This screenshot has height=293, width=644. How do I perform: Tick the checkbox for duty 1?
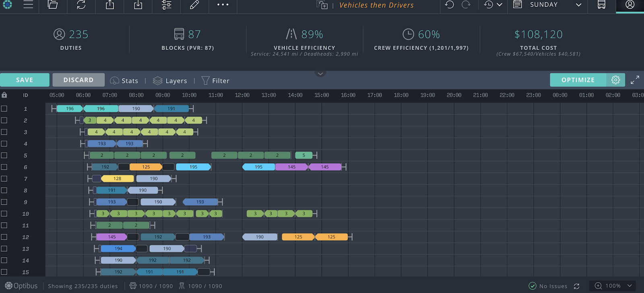coord(4,109)
